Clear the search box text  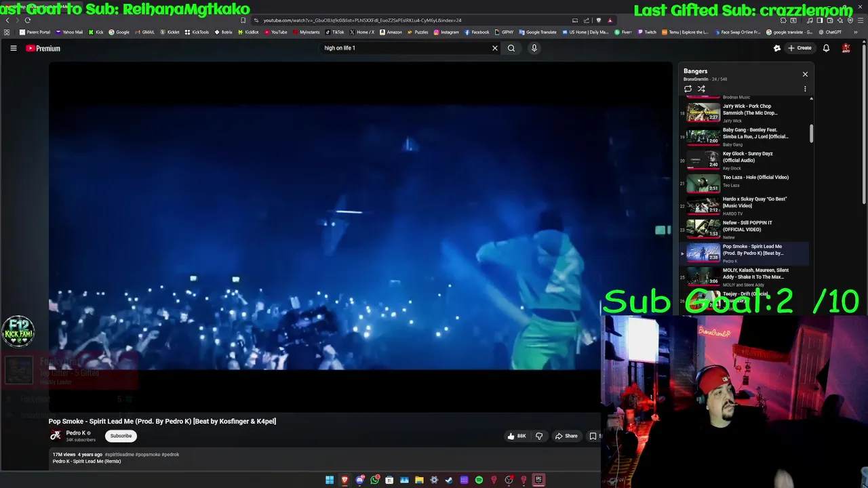pyautogui.click(x=494, y=48)
